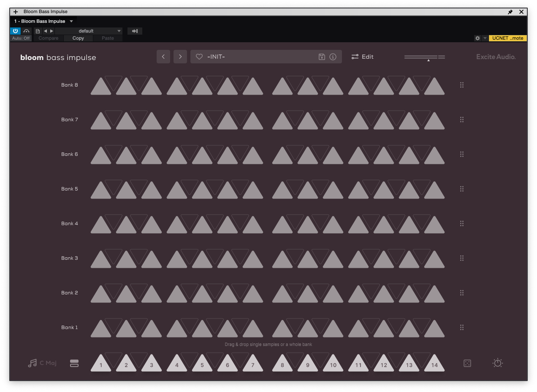537x392 pixels.
Task: Grab the Bank 5 drag handle
Action: coord(462,189)
